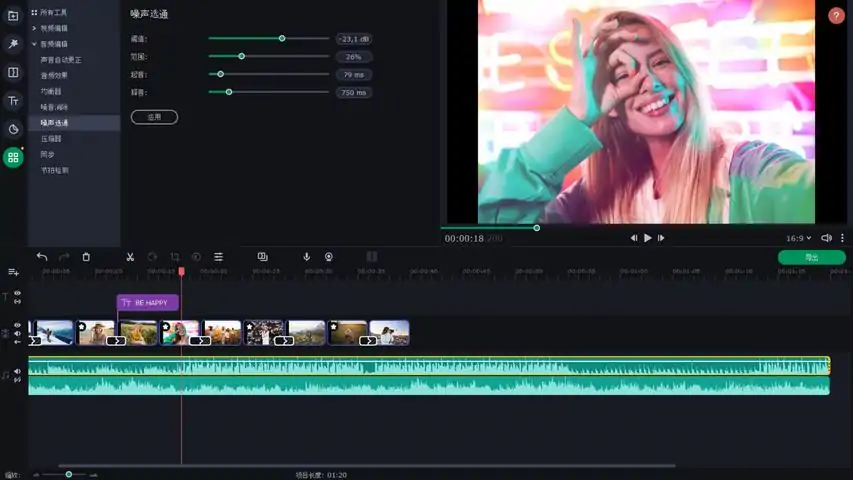Click the green 导出 export button
The height and width of the screenshot is (480, 853).
812,257
